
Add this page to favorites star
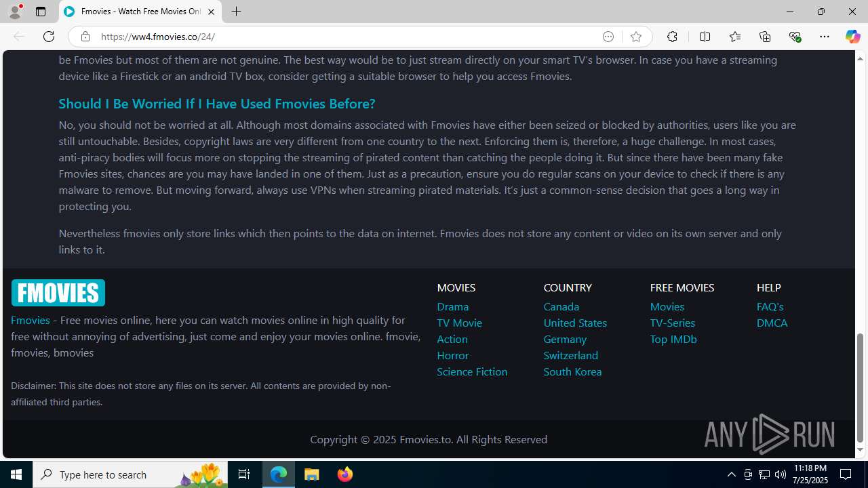click(x=636, y=37)
